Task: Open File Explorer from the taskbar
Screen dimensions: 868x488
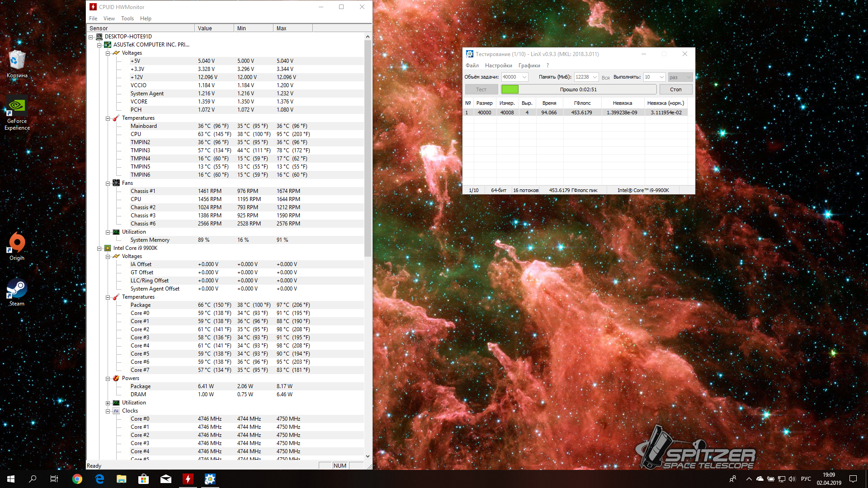Action: coord(121,479)
